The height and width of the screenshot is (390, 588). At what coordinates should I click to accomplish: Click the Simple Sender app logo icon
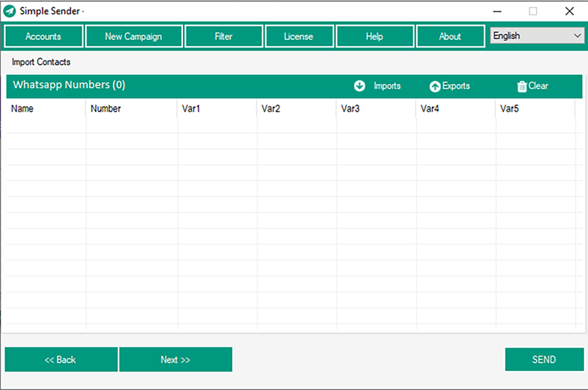click(9, 11)
